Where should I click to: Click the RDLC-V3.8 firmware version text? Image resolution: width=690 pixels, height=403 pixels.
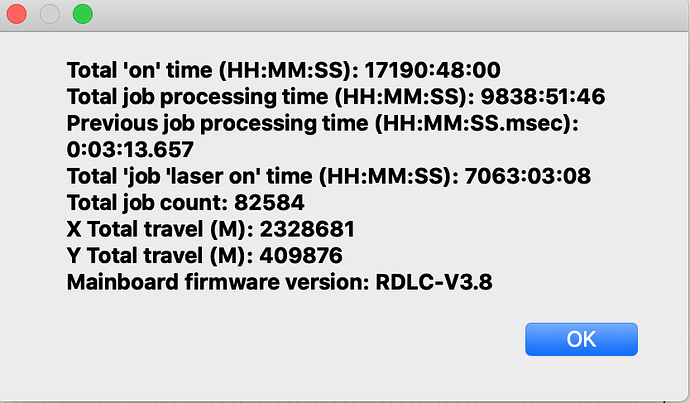(434, 282)
